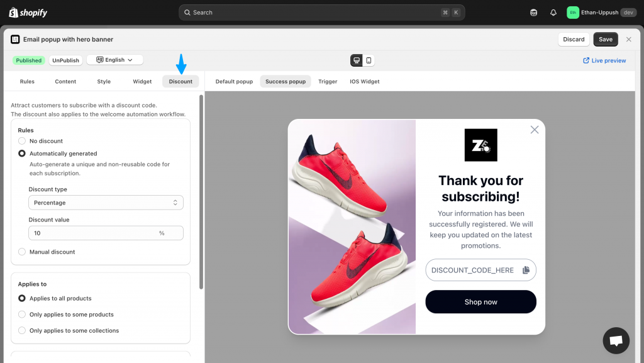The width and height of the screenshot is (644, 363).
Task: Expand the English language selector
Action: (114, 60)
